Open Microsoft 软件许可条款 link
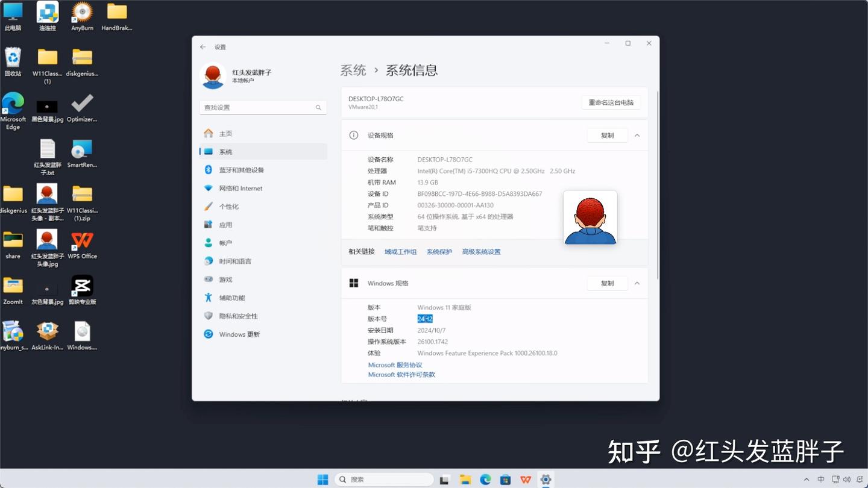868x488 pixels. [x=401, y=375]
